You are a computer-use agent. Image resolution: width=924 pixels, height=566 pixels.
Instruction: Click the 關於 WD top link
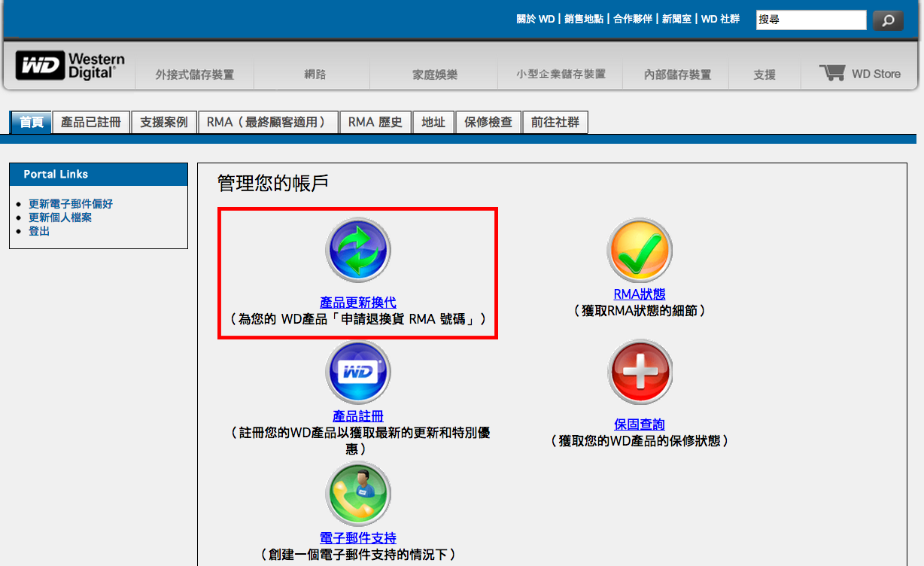[x=536, y=20]
